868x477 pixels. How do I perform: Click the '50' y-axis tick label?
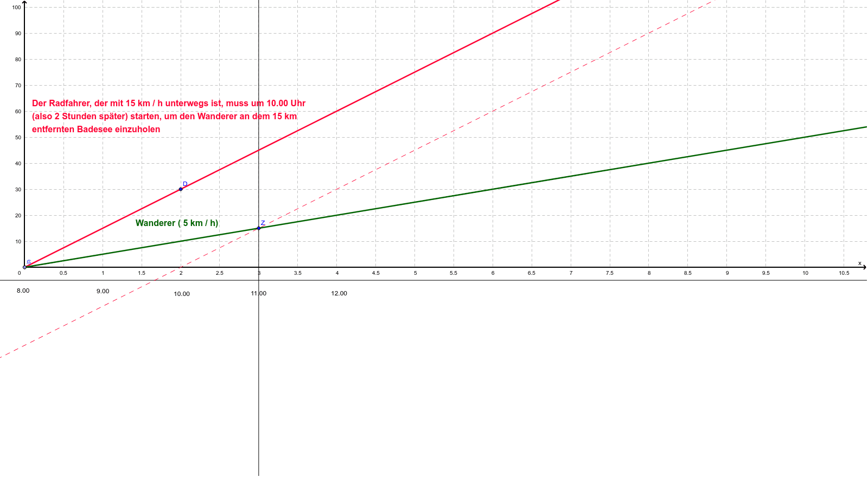[x=18, y=137]
